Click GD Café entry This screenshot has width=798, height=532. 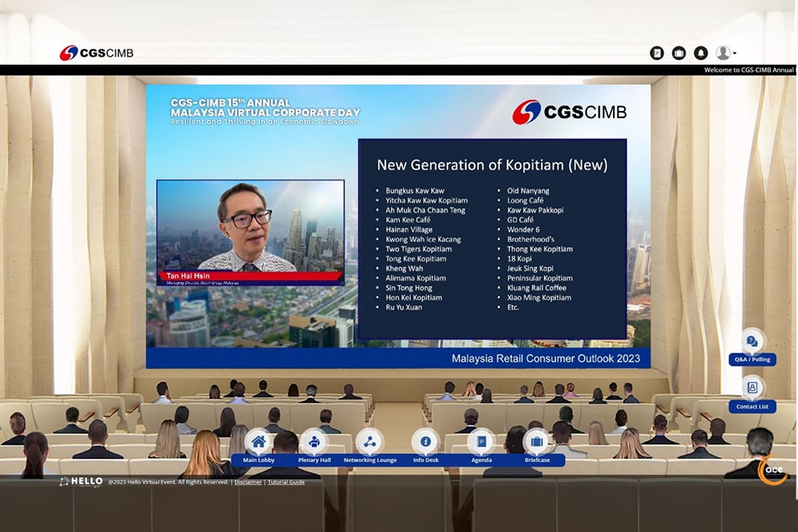(x=520, y=219)
